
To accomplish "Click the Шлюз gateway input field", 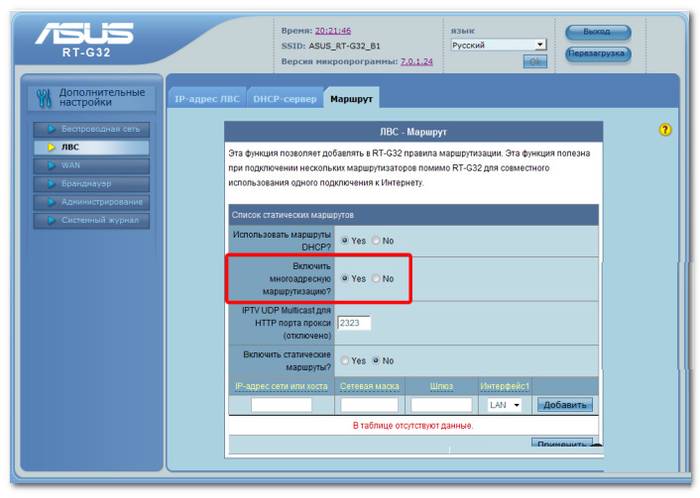I will point(441,405).
